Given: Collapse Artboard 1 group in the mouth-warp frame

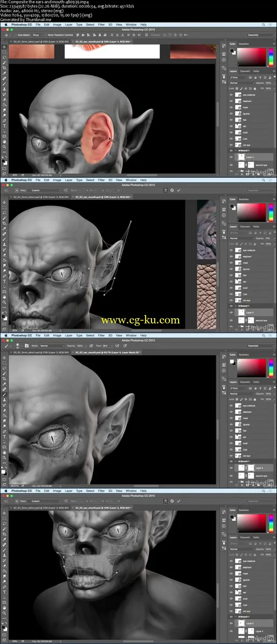Looking at the screenshot, I should 235,616.
